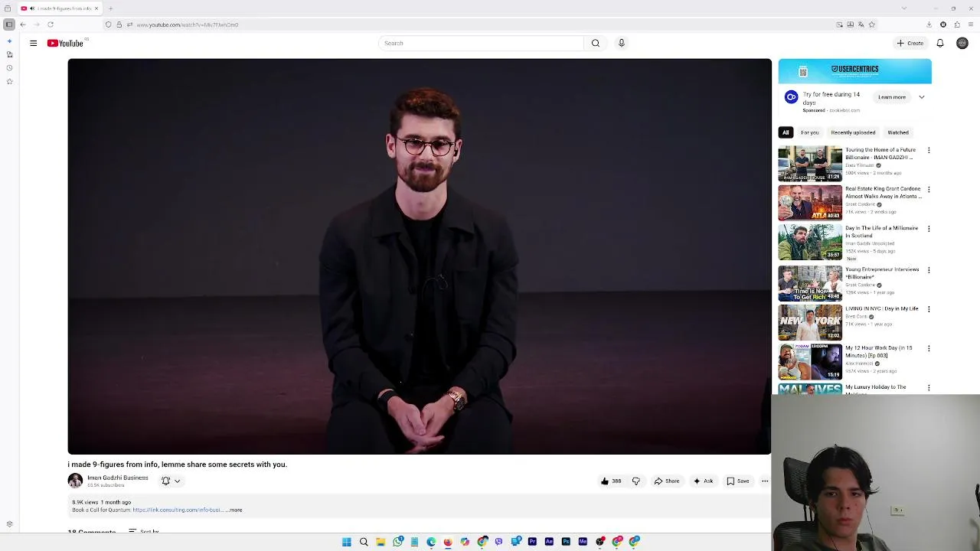Open the browser tab list dropdown

pos(904,8)
